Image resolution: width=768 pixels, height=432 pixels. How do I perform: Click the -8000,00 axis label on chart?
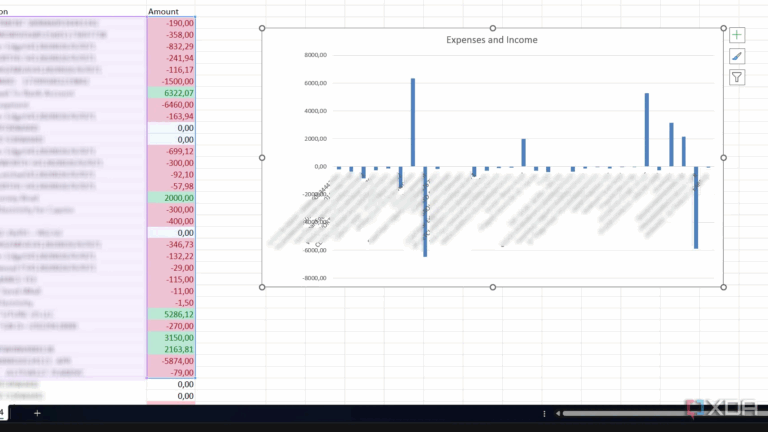pyautogui.click(x=314, y=278)
